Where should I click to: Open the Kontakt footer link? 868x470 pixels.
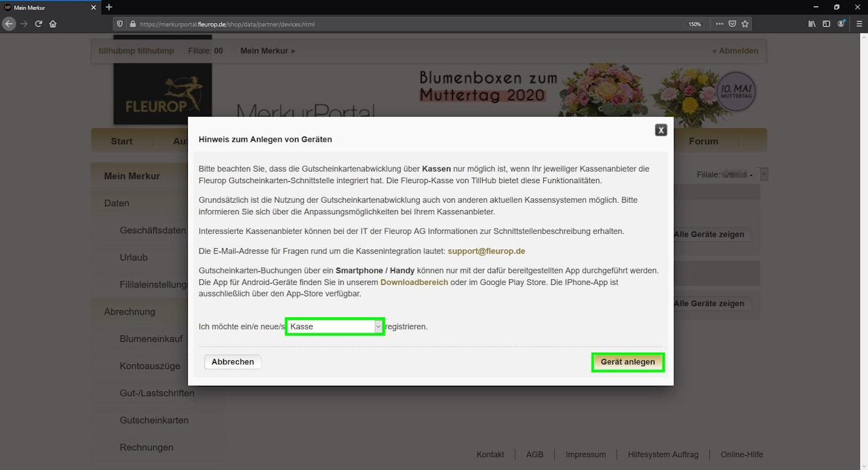[x=490, y=454]
